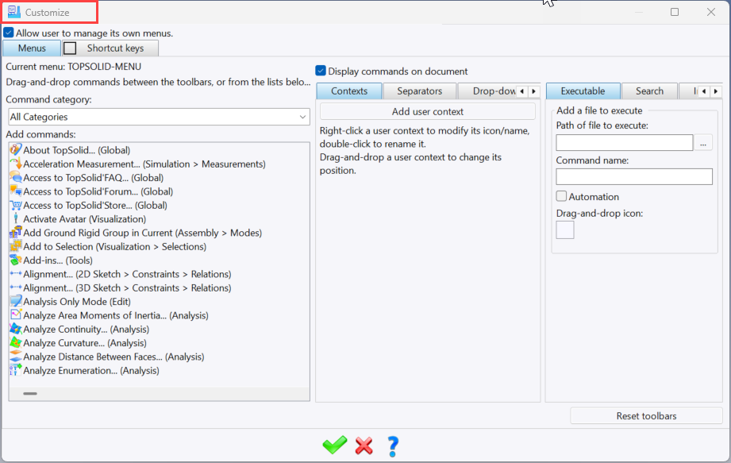The width and height of the screenshot is (731, 463).
Task: Click the Access to TopSolid'Forum icon
Action: tap(16, 191)
